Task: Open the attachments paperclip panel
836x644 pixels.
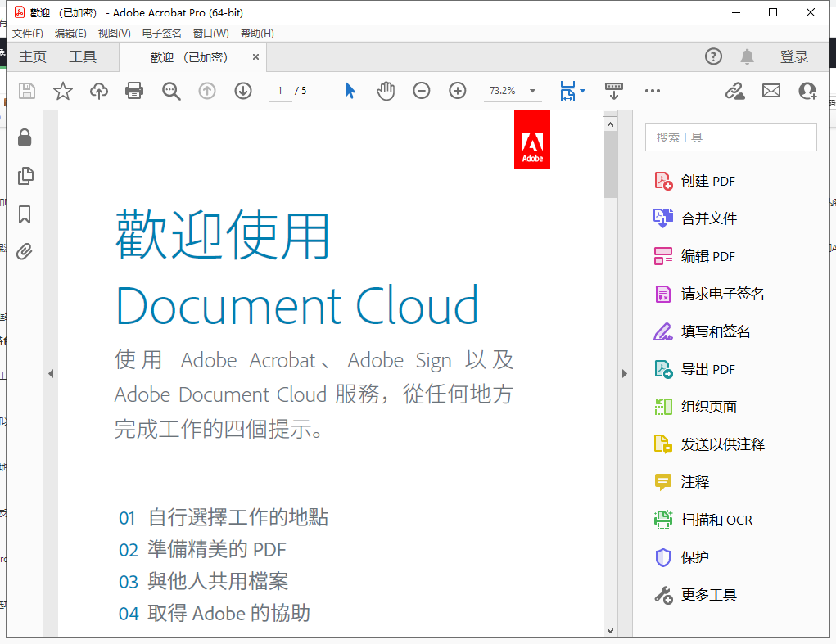Action: click(x=25, y=251)
